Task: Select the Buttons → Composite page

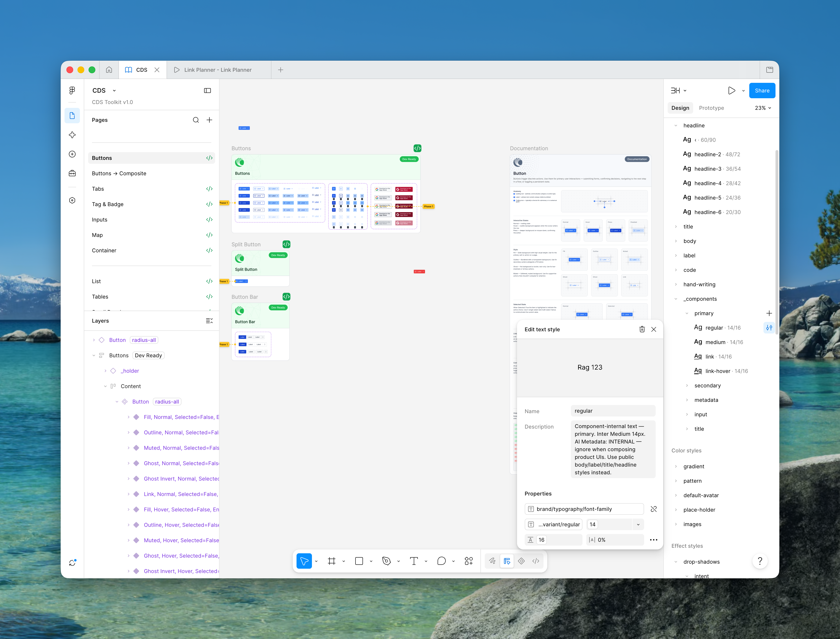Action: click(x=119, y=173)
